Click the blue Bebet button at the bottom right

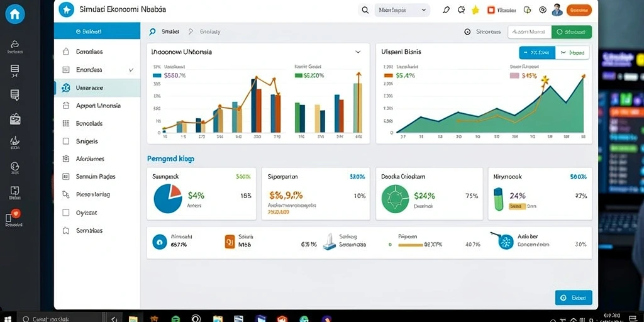(574, 297)
